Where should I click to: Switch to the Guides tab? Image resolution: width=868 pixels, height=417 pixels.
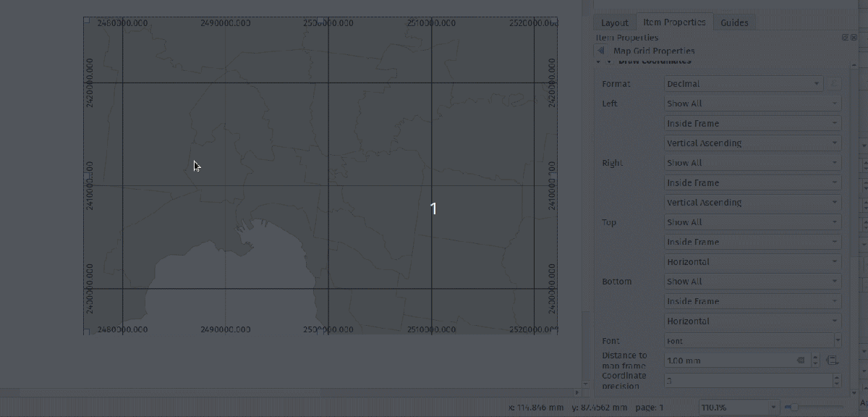tap(734, 22)
